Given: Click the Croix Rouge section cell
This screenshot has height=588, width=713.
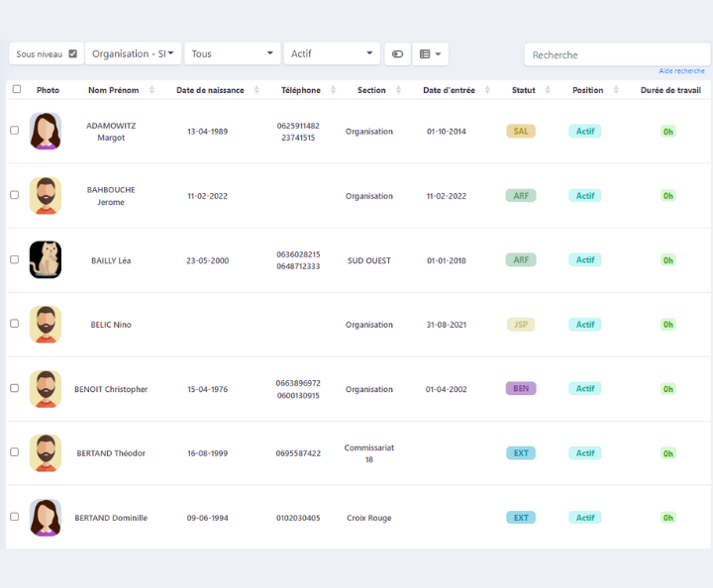Looking at the screenshot, I should (x=369, y=518).
